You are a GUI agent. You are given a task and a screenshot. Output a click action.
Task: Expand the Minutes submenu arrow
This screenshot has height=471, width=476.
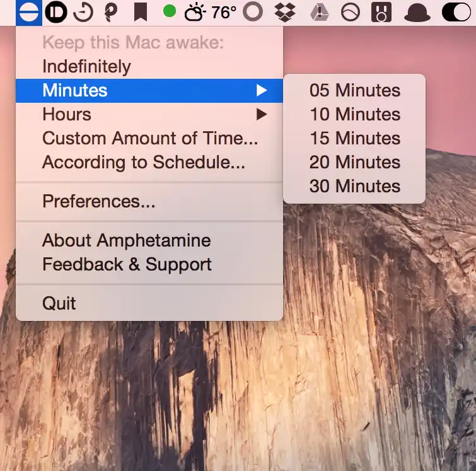262,91
